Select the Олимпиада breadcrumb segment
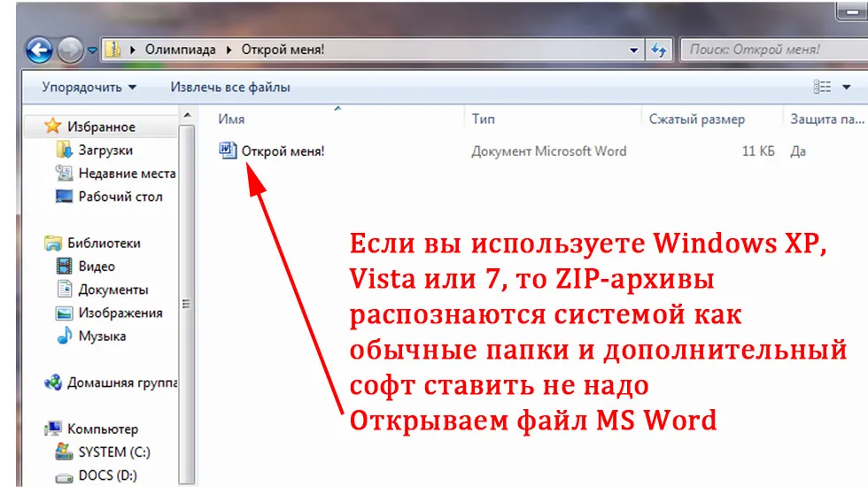This screenshot has height=487, width=868. (181, 50)
